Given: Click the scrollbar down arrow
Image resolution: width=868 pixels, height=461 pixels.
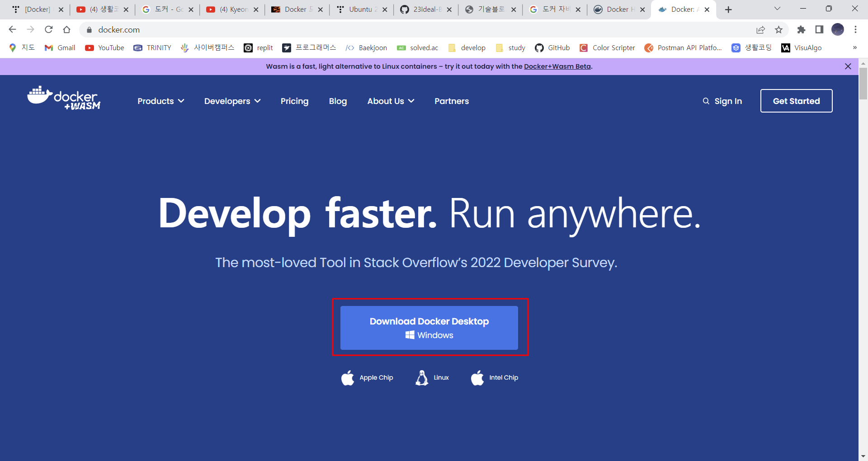Looking at the screenshot, I should point(863,456).
